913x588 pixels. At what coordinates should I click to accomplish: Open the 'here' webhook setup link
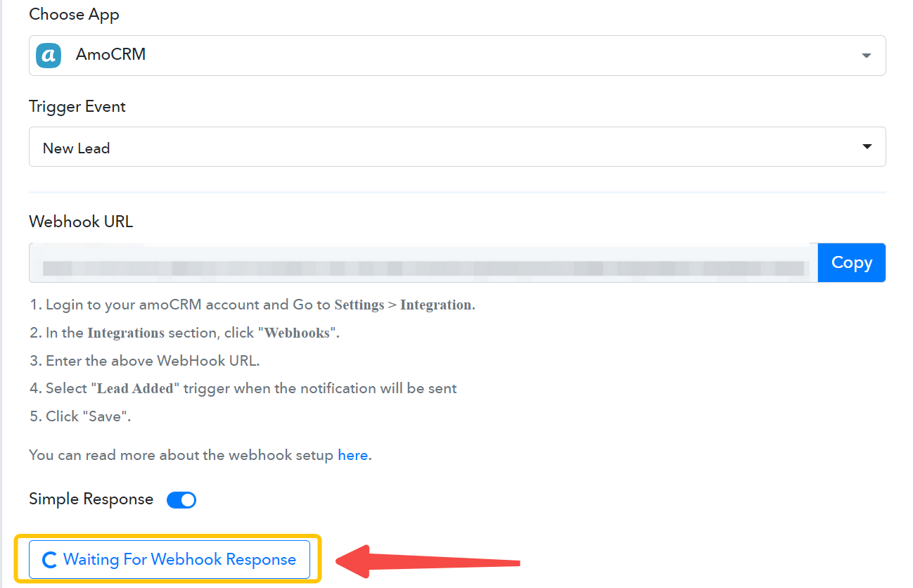pos(353,455)
